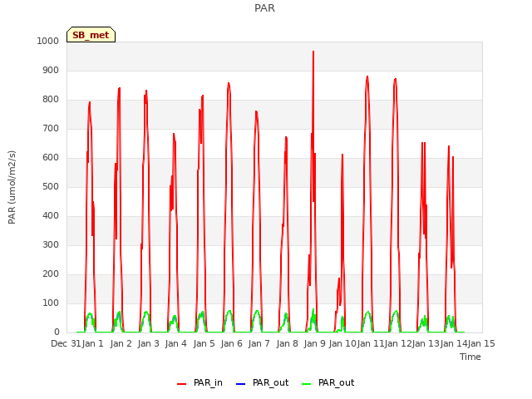The image size is (532, 399).
Task: Click the 800 y-axis tick label
Action: point(51,100)
